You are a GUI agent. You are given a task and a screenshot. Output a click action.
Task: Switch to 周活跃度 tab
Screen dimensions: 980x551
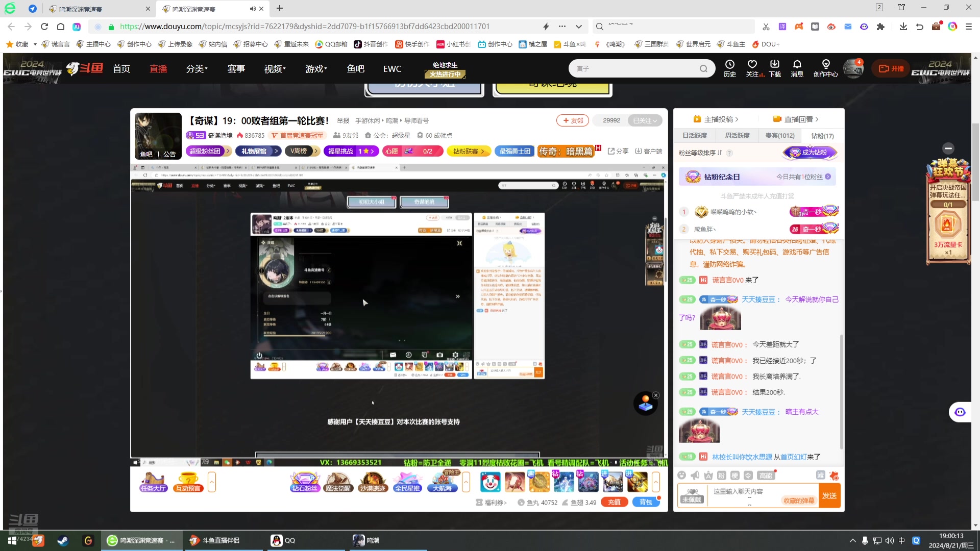point(737,135)
